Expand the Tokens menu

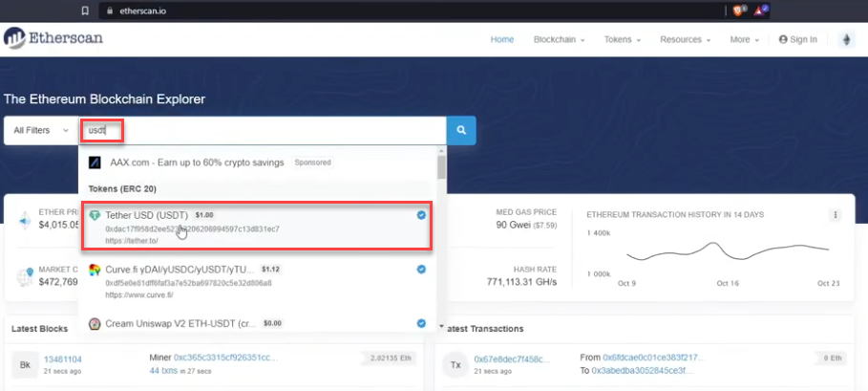coord(623,40)
